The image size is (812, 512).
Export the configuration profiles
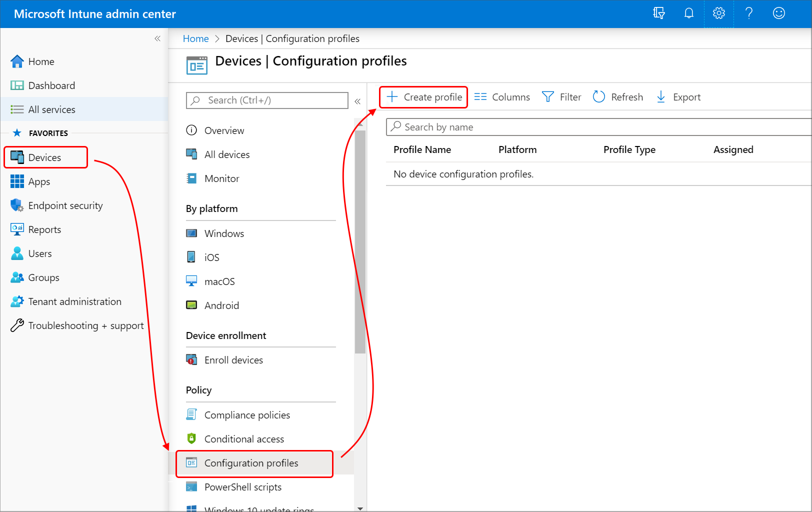pos(678,96)
